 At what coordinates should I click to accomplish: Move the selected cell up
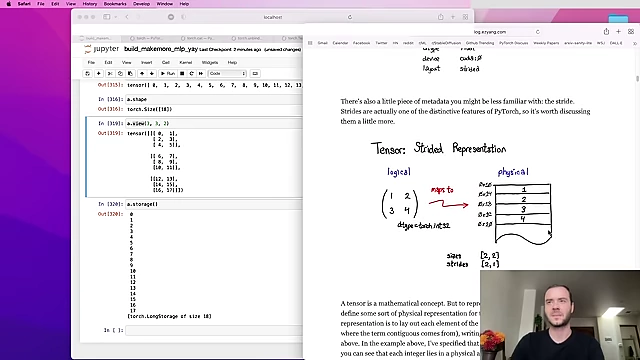point(142,73)
